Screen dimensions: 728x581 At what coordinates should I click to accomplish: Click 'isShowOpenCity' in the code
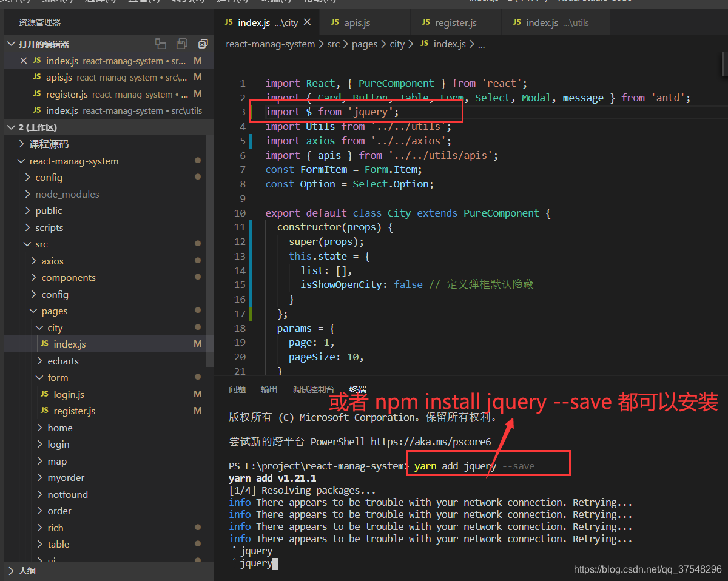(341, 284)
